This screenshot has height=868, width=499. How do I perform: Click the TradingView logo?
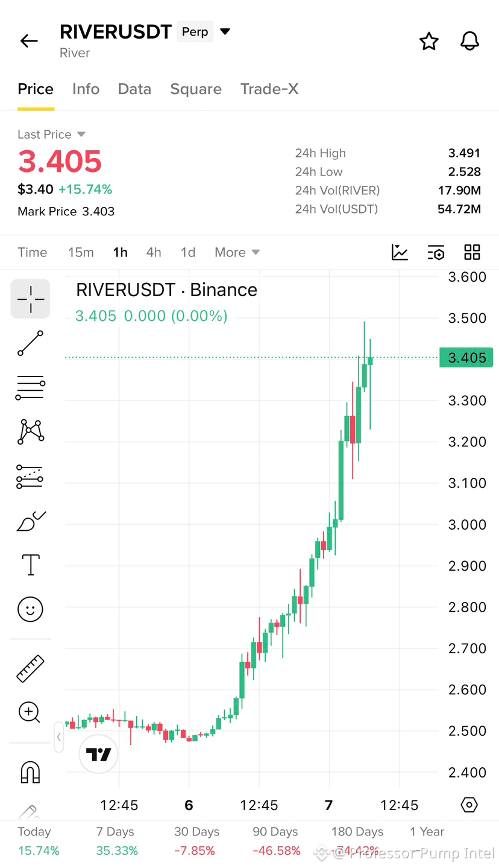click(x=98, y=754)
